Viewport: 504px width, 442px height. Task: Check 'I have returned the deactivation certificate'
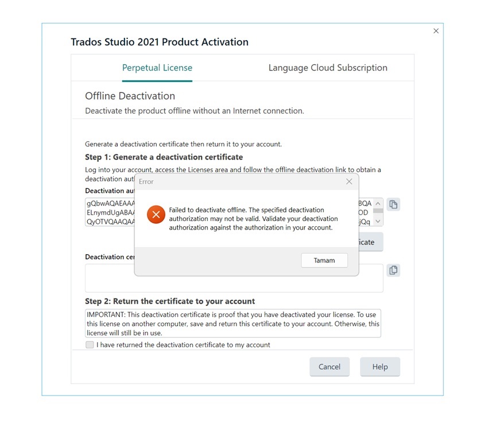(x=90, y=344)
